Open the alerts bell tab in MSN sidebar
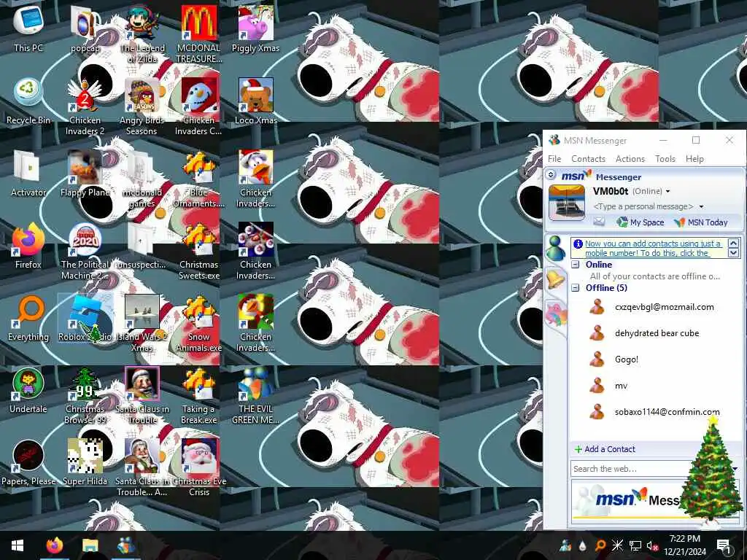The width and height of the screenshot is (747, 560). click(556, 279)
